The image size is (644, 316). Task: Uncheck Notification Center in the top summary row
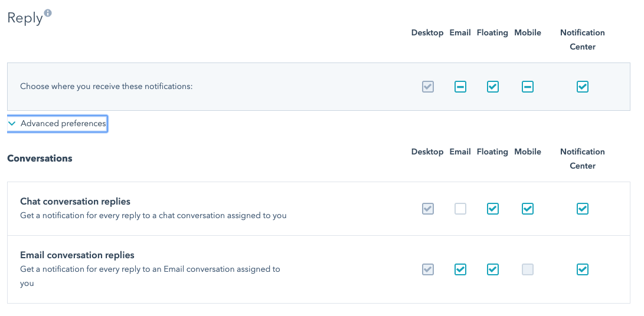pyautogui.click(x=583, y=87)
